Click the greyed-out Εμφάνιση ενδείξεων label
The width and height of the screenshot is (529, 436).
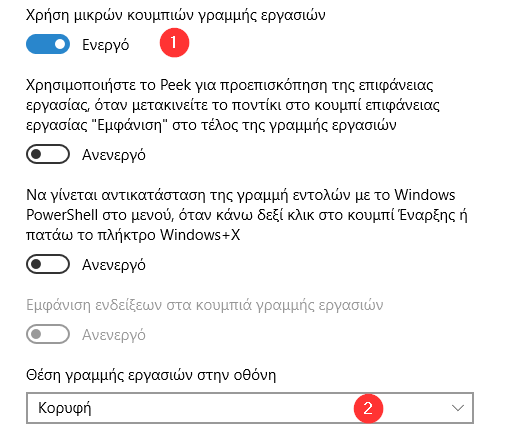pos(204,305)
